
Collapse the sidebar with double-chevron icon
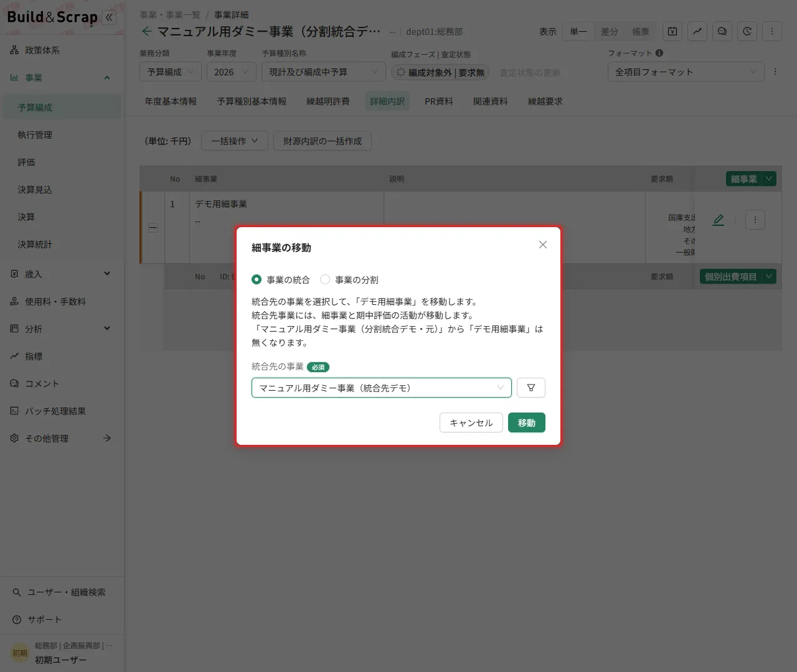(x=110, y=17)
